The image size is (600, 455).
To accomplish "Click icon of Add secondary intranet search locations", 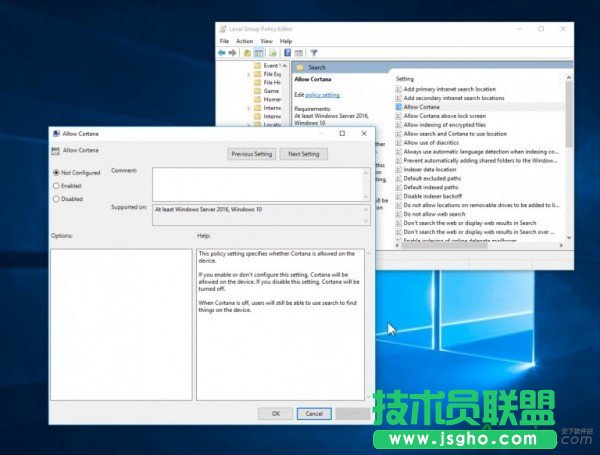I will point(399,98).
